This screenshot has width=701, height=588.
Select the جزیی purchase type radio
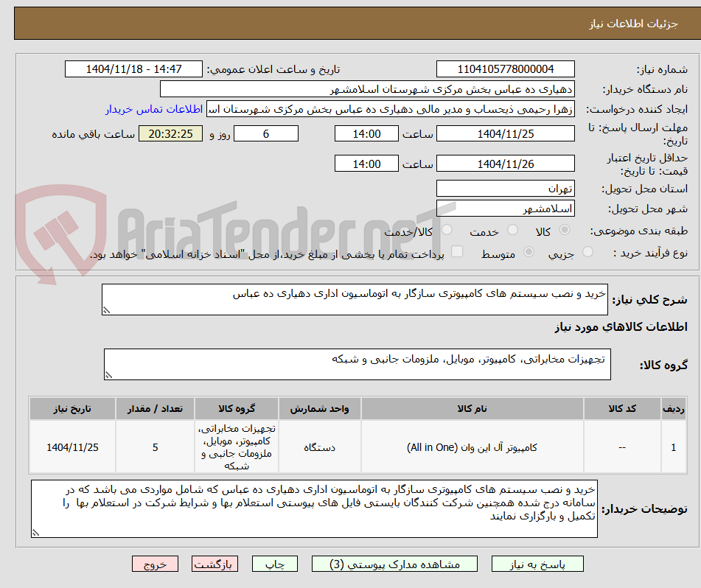[587, 252]
